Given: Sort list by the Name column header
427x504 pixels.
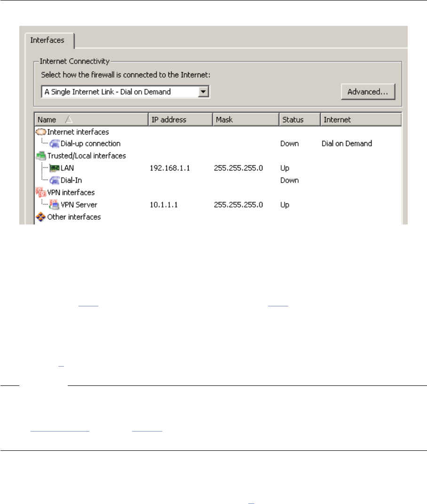Looking at the screenshot, I should [91, 120].
